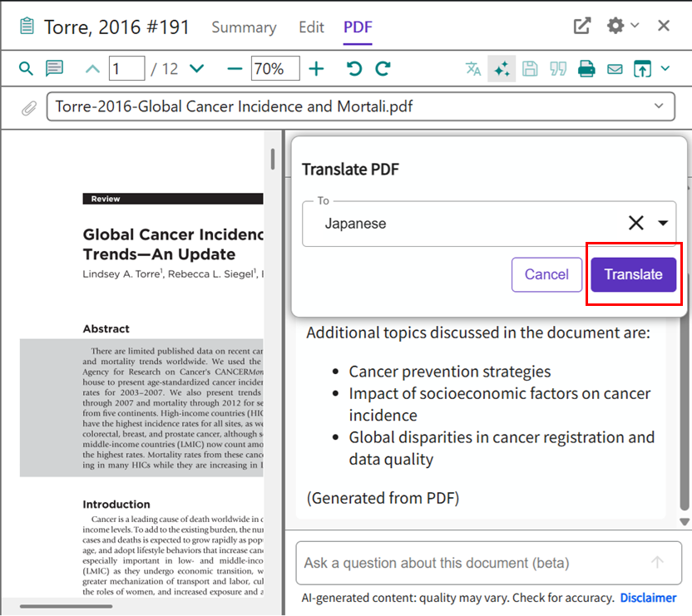The width and height of the screenshot is (692, 616).
Task: Switch to the Edit tab
Action: (311, 27)
